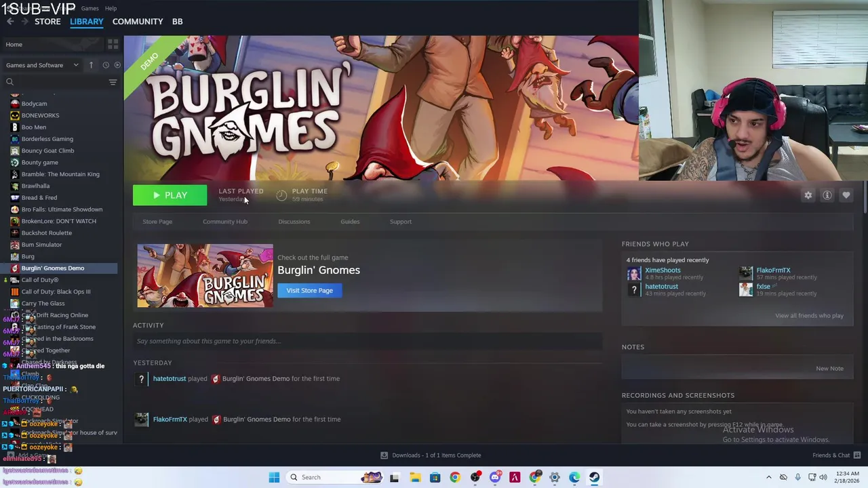
Task: Select Buckshot Roulette in the list
Action: (x=46, y=232)
